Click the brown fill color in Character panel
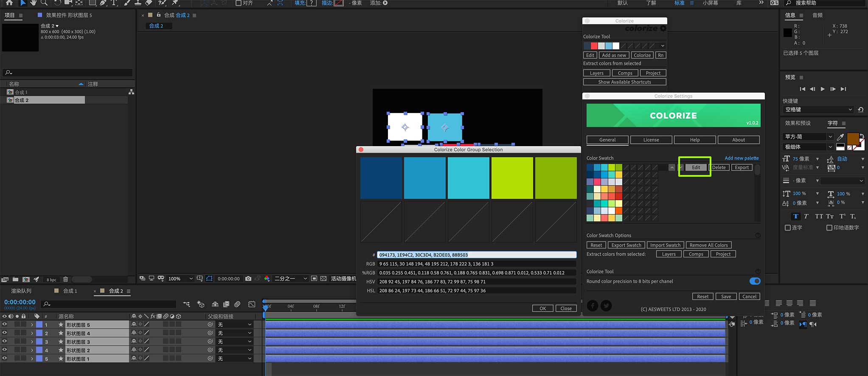 point(853,139)
